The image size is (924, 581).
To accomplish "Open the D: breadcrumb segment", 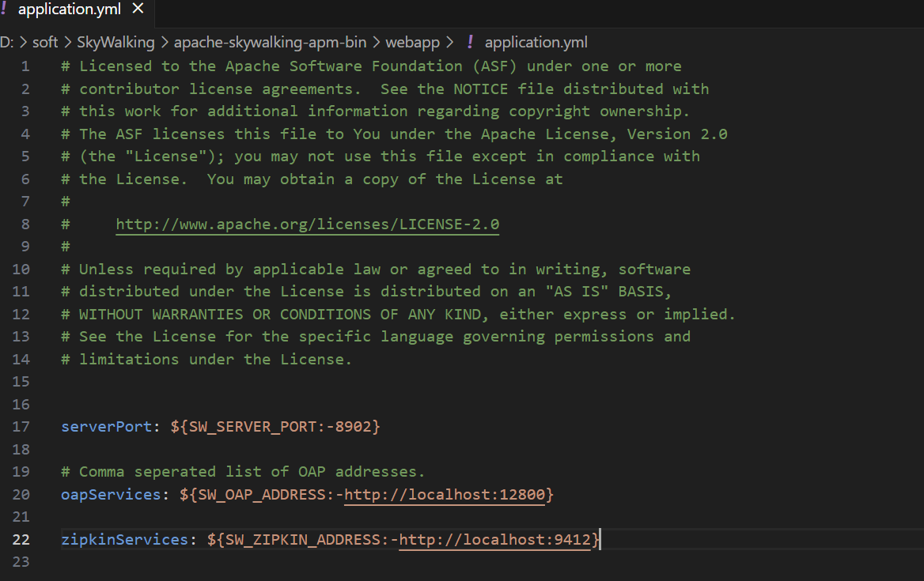I will coord(6,43).
